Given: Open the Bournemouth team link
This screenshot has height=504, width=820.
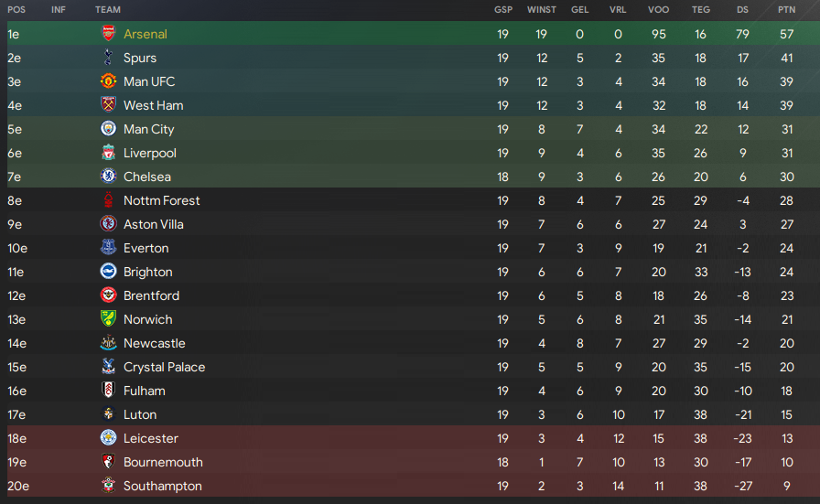Looking at the screenshot, I should [x=163, y=462].
